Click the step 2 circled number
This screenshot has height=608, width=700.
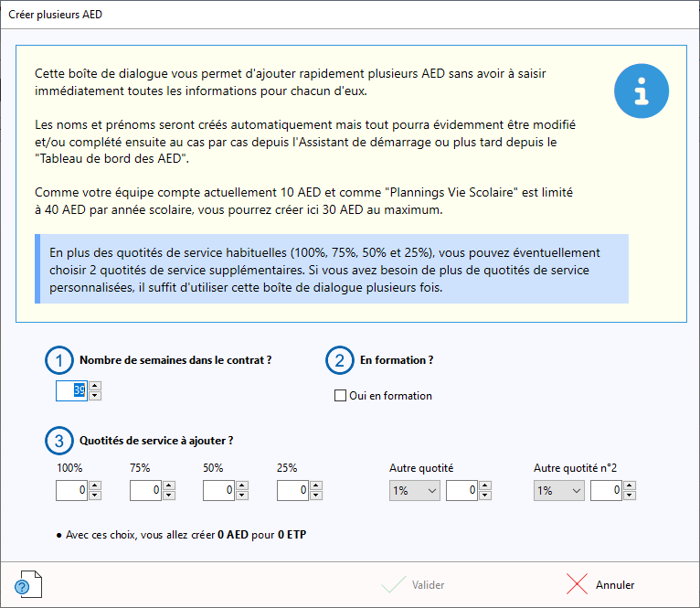pos(339,361)
